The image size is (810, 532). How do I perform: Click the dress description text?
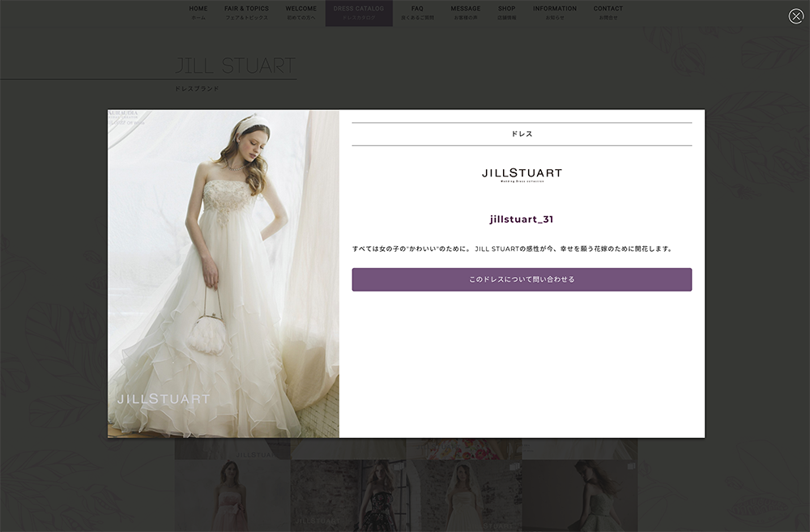pyautogui.click(x=513, y=249)
